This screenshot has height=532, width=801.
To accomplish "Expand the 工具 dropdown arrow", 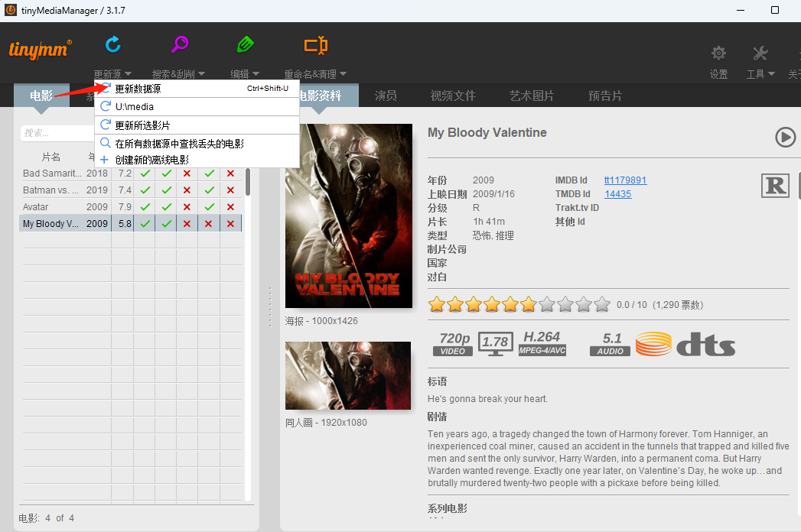I will (x=771, y=74).
